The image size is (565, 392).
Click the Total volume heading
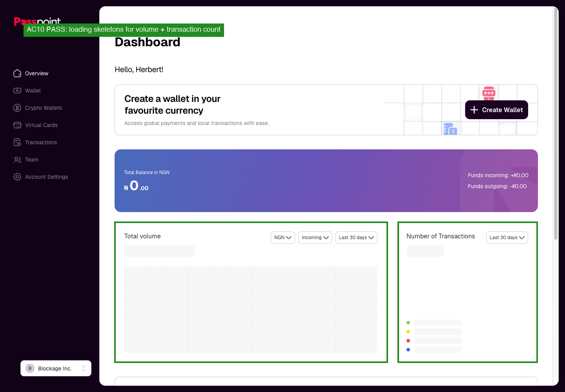pos(142,236)
